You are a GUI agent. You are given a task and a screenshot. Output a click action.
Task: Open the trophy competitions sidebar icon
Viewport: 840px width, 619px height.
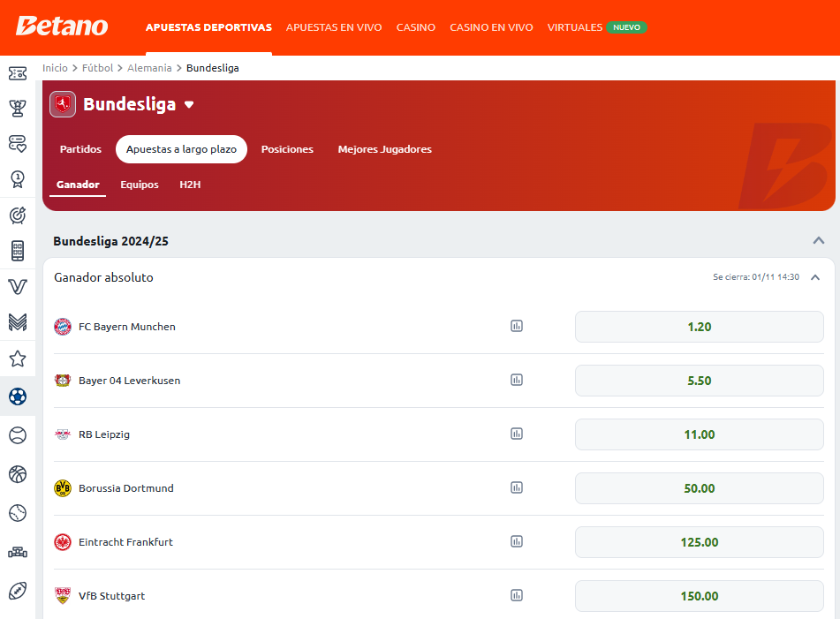(18, 109)
